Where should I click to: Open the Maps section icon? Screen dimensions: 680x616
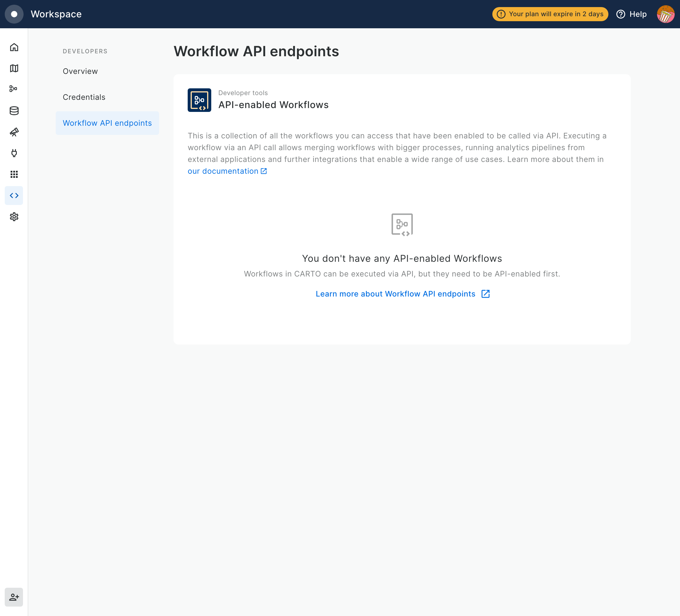pyautogui.click(x=14, y=68)
